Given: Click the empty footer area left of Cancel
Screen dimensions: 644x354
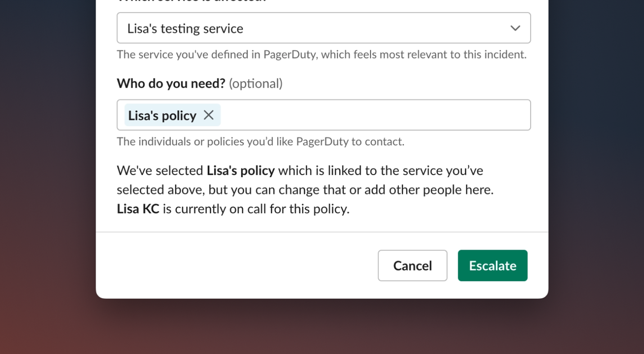Looking at the screenshot, I should pyautogui.click(x=235, y=265).
